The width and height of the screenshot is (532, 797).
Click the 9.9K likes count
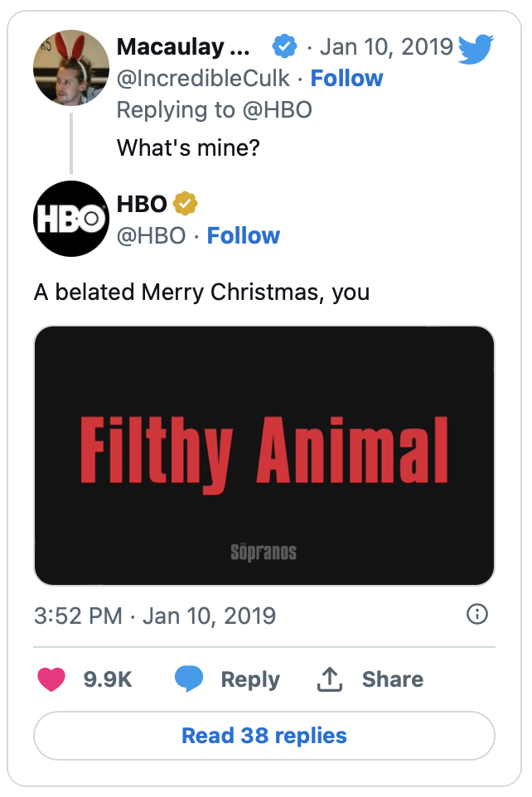pyautogui.click(x=108, y=679)
